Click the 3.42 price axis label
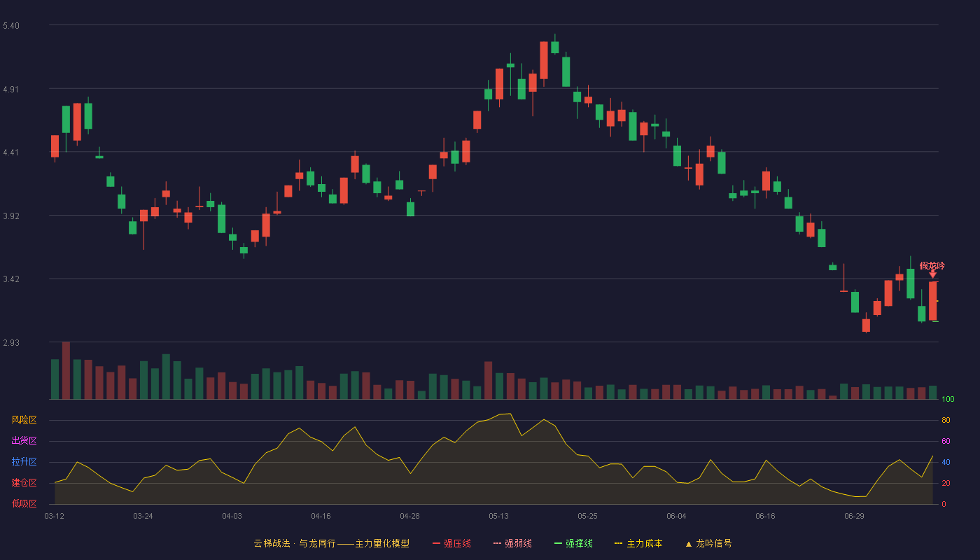The height and width of the screenshot is (560, 980). pos(11,279)
